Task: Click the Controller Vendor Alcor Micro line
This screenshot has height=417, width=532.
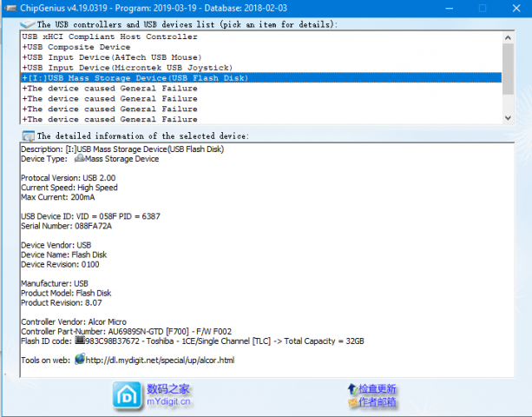Action: [74, 321]
